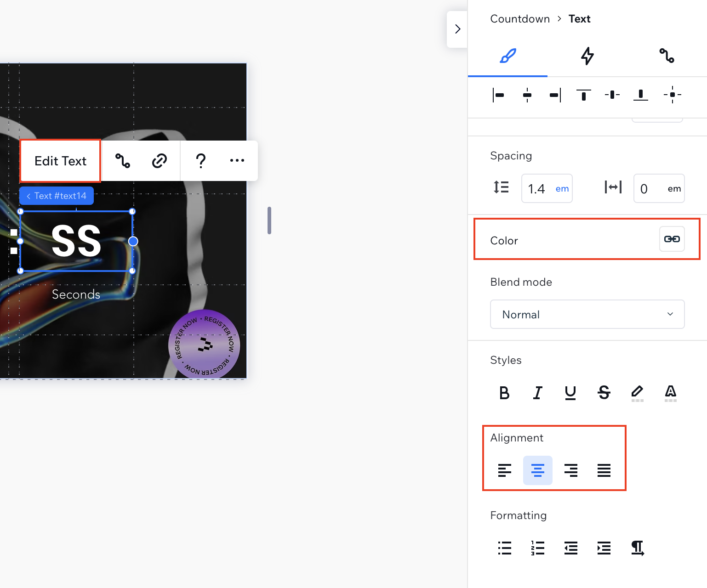The image size is (707, 588).
Task: Increase text indent
Action: 604,548
